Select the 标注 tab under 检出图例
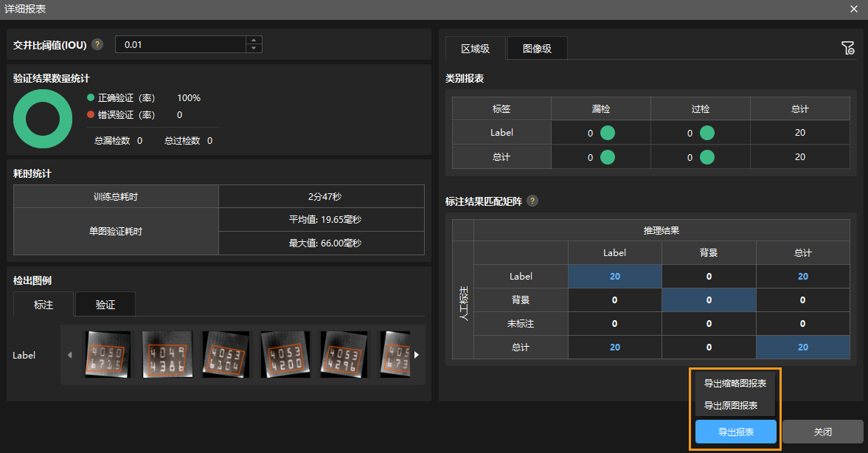This screenshot has width=868, height=453. click(44, 305)
